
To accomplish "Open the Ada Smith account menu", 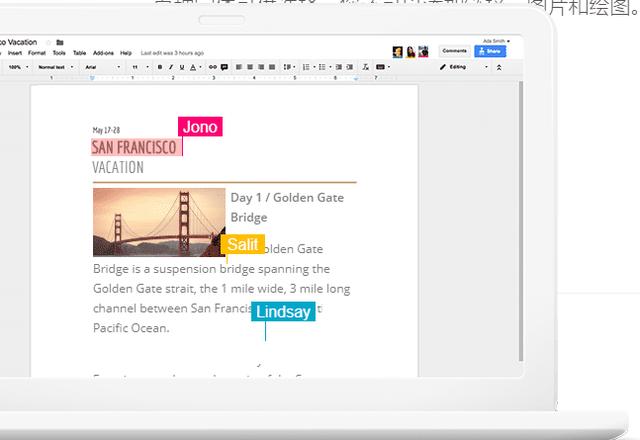I will click(496, 41).
